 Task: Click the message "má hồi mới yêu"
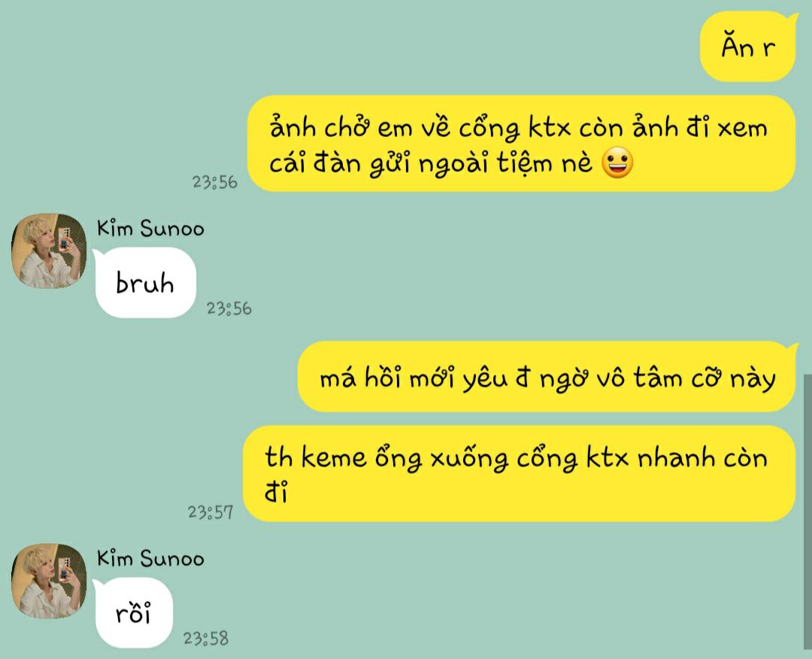click(x=547, y=377)
